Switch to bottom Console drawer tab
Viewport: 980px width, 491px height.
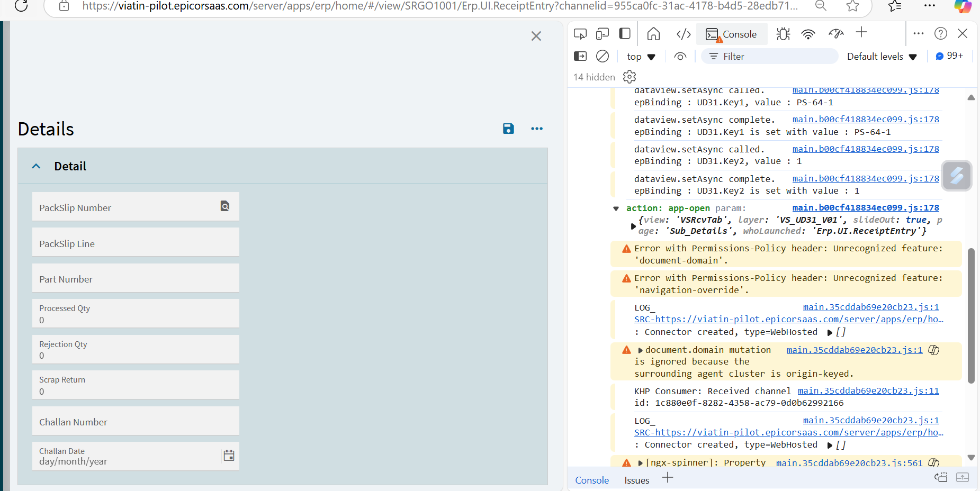[x=592, y=480]
